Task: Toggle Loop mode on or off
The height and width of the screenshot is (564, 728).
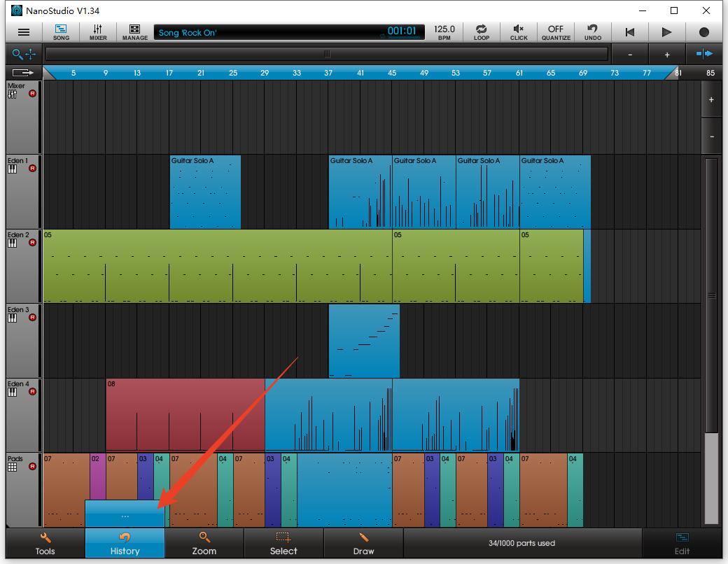Action: pos(481,32)
